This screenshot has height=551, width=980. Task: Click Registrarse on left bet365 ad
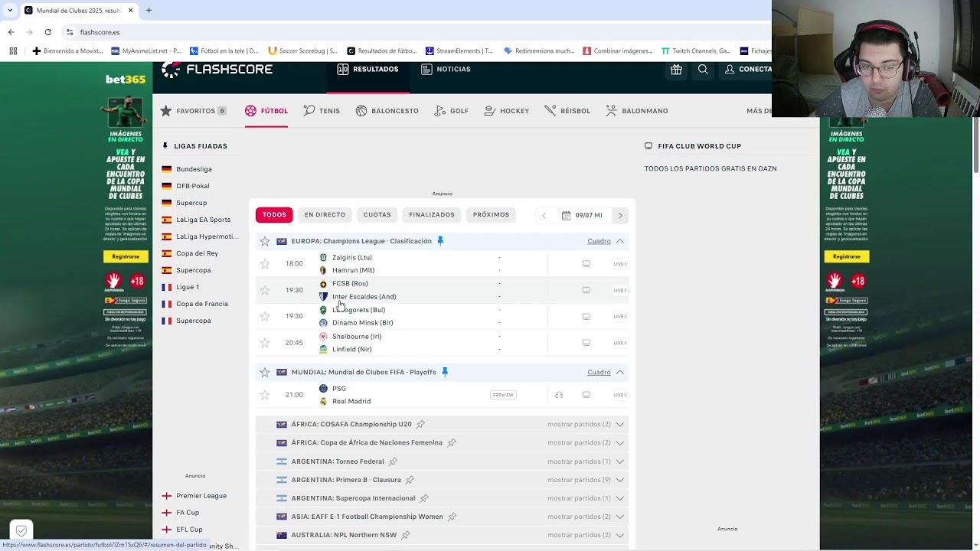point(126,256)
